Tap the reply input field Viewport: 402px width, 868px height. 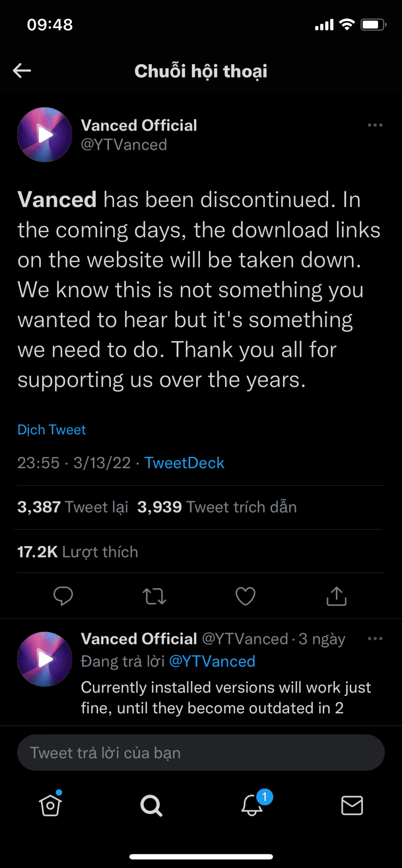tap(201, 753)
